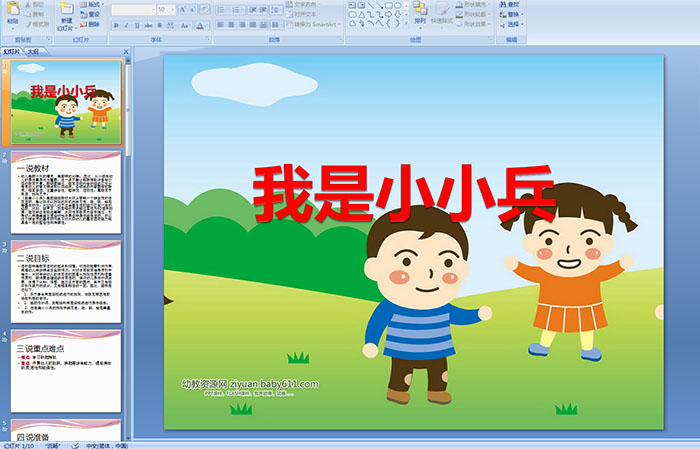Click the Increase List Level icon
This screenshot has width=700, height=449.
coord(263,9)
